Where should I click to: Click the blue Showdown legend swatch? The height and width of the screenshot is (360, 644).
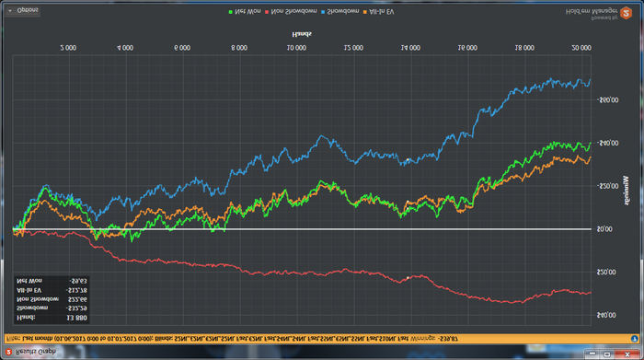[323, 12]
